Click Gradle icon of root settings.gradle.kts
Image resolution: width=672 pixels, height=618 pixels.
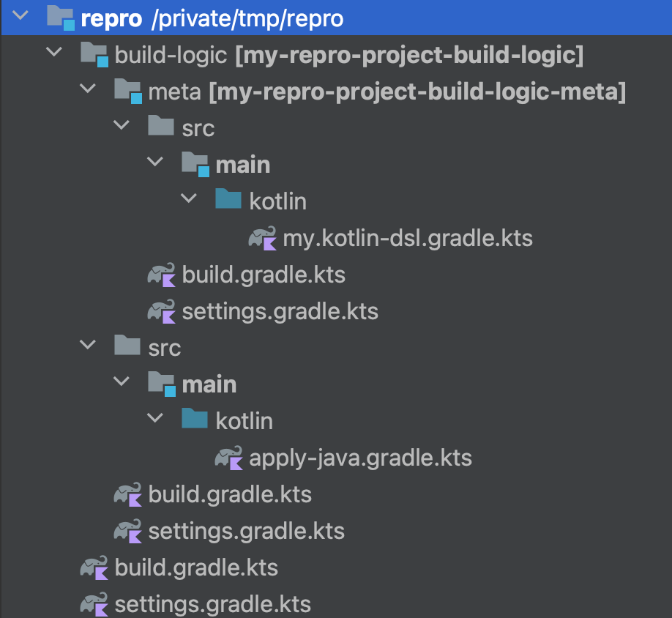tap(94, 604)
